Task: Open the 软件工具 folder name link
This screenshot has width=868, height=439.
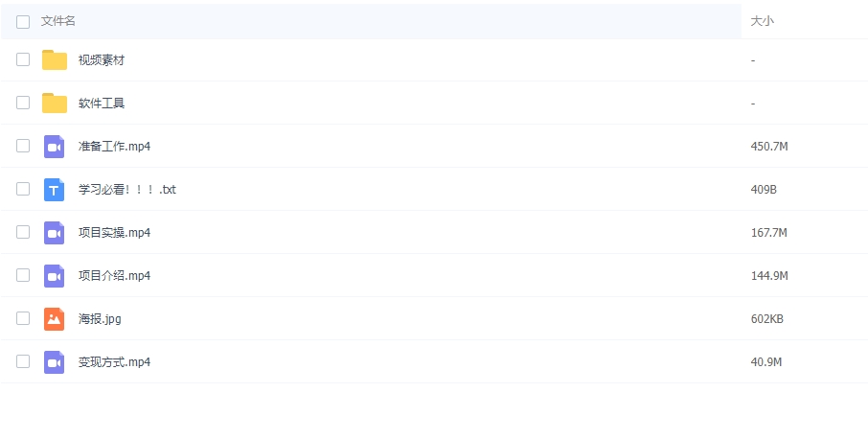Action: coord(102,104)
